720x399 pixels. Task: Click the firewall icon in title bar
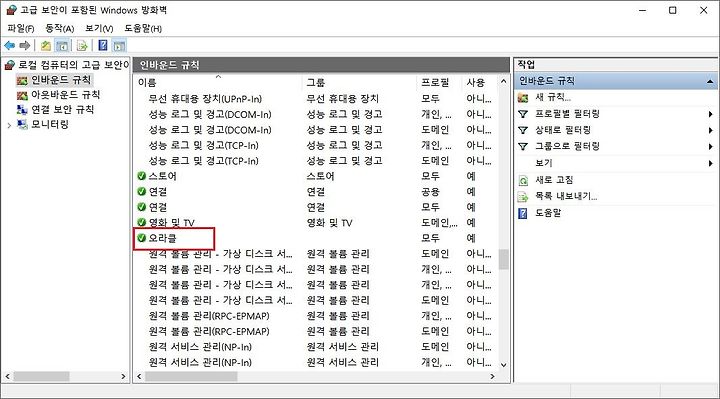click(x=11, y=10)
